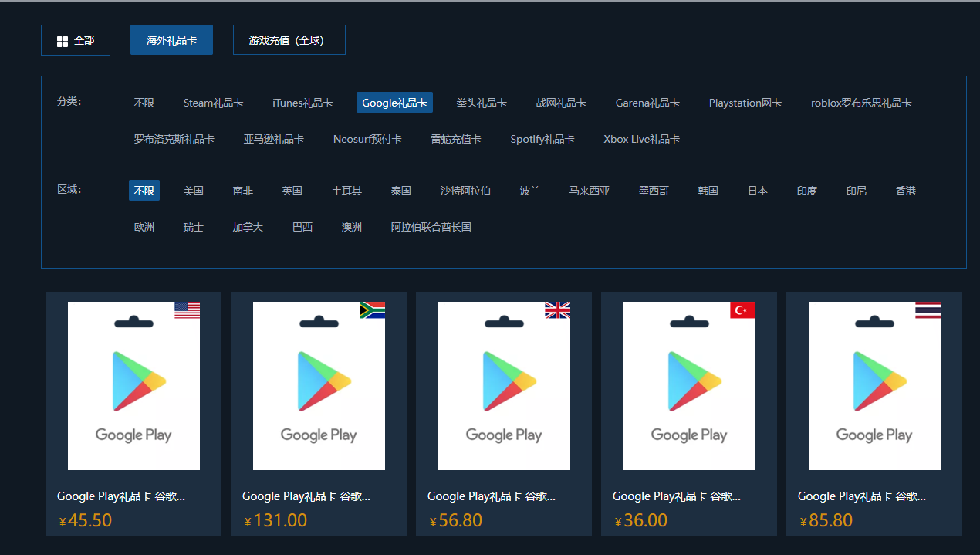Pick 欧洲 region filter
This screenshot has height=555, width=980.
point(144,227)
